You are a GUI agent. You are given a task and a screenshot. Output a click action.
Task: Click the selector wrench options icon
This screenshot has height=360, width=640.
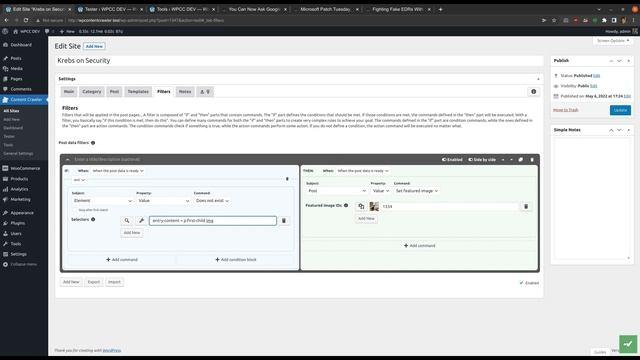[x=141, y=220]
